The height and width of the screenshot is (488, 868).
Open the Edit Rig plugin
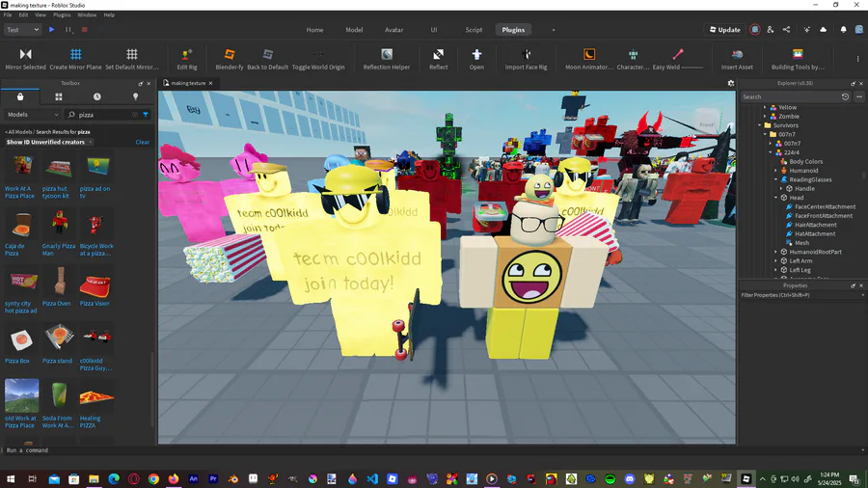click(x=186, y=59)
